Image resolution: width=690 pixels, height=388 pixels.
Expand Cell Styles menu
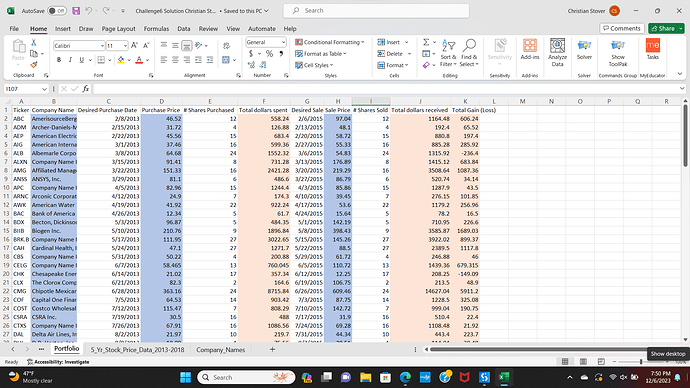point(314,65)
